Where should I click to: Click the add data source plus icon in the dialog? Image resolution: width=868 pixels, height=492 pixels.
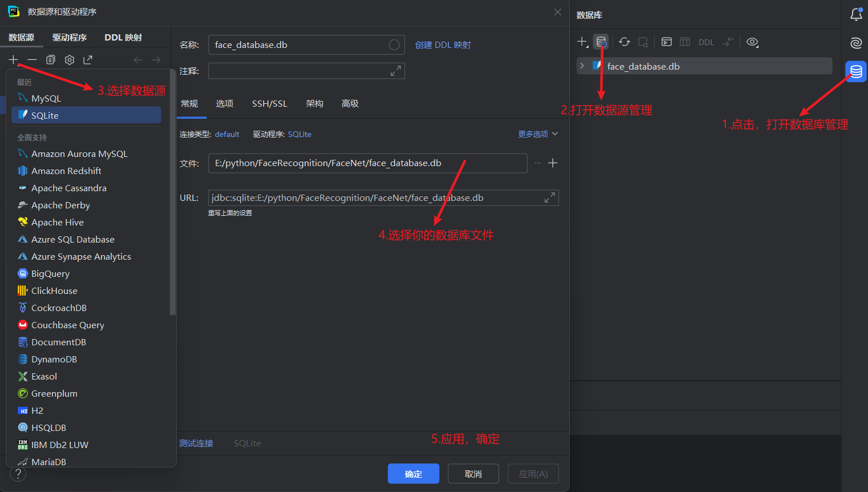coord(14,60)
